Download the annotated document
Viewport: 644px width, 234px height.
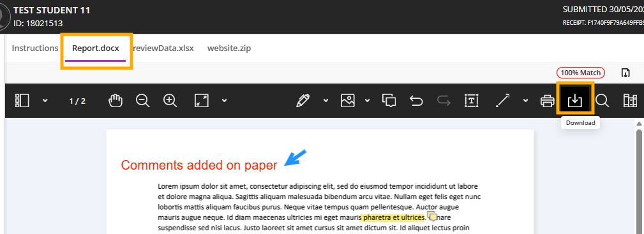pyautogui.click(x=575, y=101)
